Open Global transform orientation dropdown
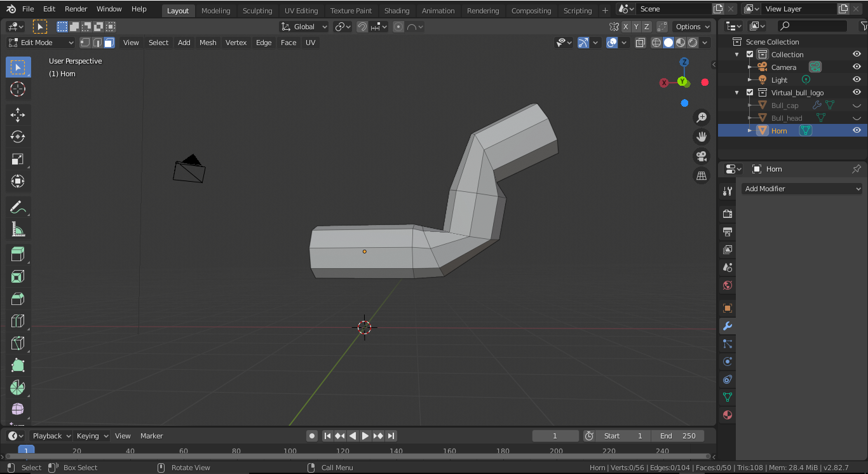Image resolution: width=868 pixels, height=474 pixels. click(x=304, y=27)
